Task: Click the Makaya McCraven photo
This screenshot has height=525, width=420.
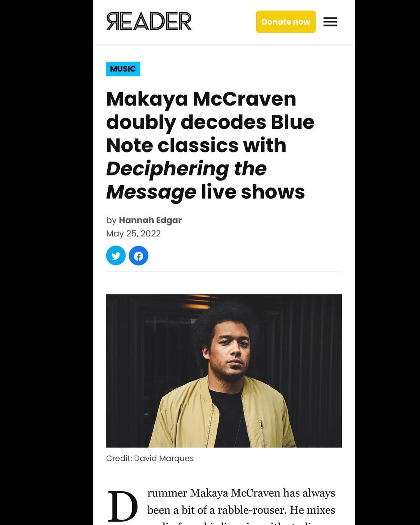Action: tap(224, 371)
